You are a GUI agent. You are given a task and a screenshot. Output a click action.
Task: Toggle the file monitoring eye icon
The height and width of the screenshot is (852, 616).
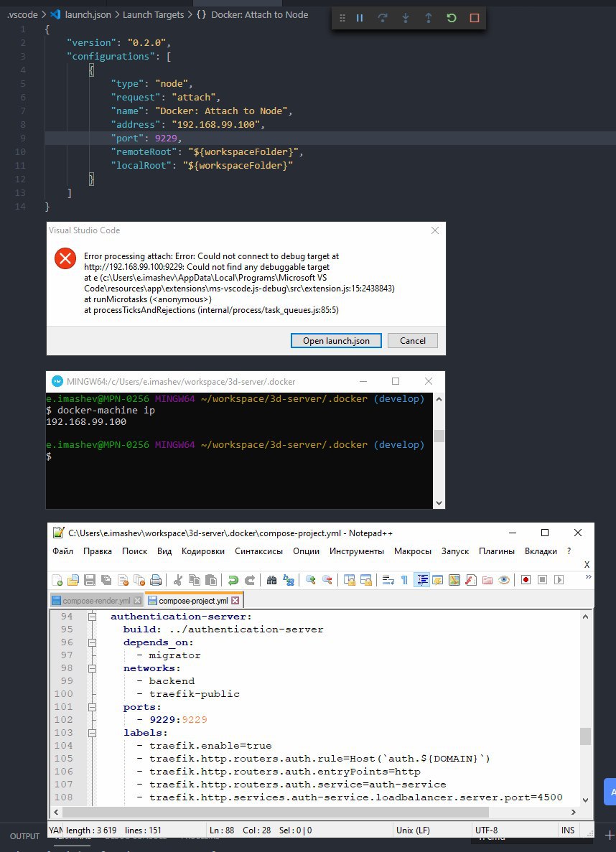coord(504,580)
